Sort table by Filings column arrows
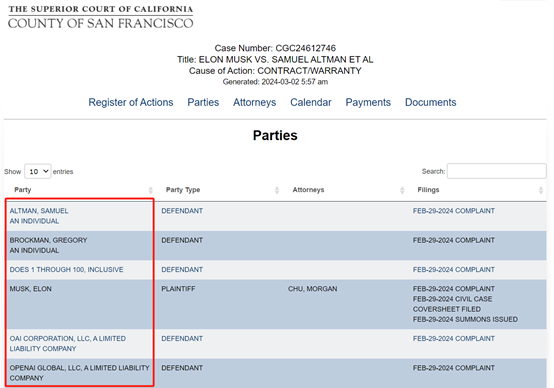The image size is (554, 388). tap(541, 190)
